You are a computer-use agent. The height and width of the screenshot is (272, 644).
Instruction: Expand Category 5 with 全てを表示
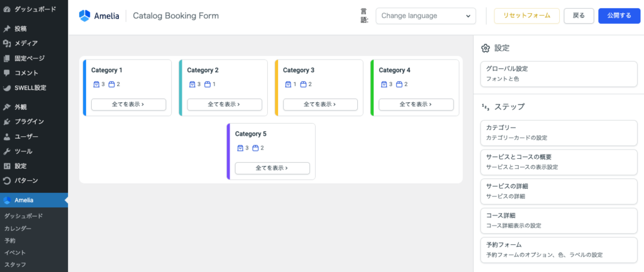coord(272,168)
